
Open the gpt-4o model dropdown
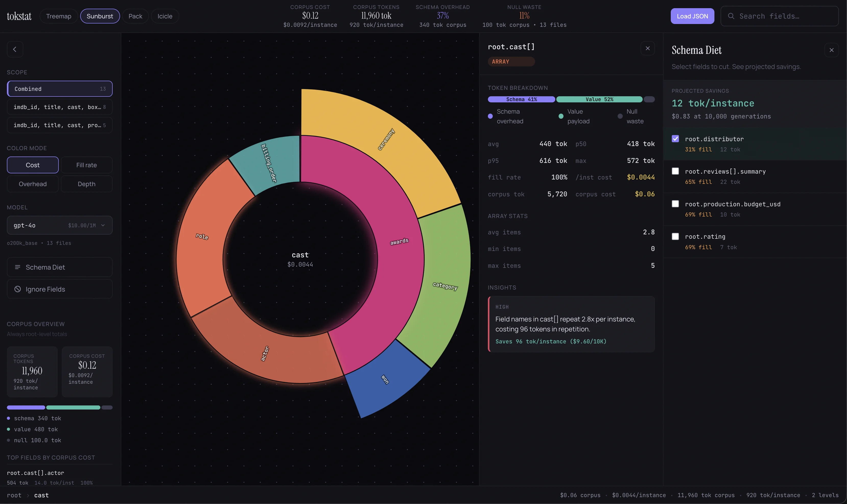[60, 225]
